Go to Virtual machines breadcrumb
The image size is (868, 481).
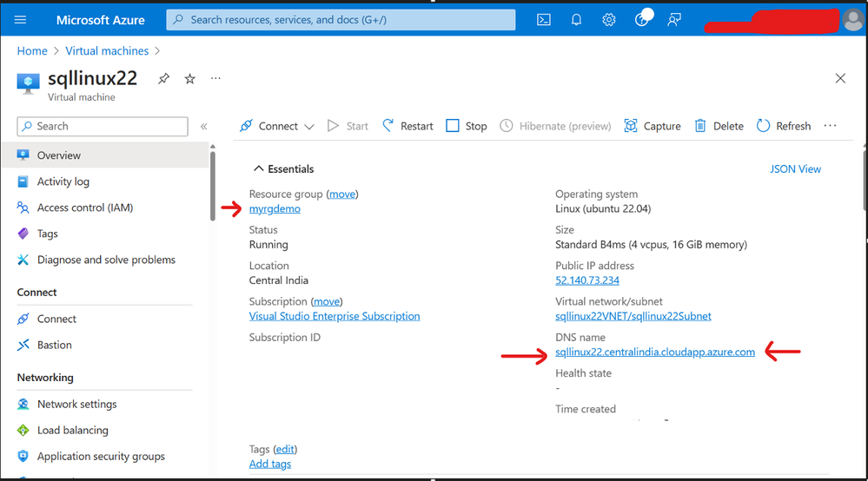click(x=107, y=51)
